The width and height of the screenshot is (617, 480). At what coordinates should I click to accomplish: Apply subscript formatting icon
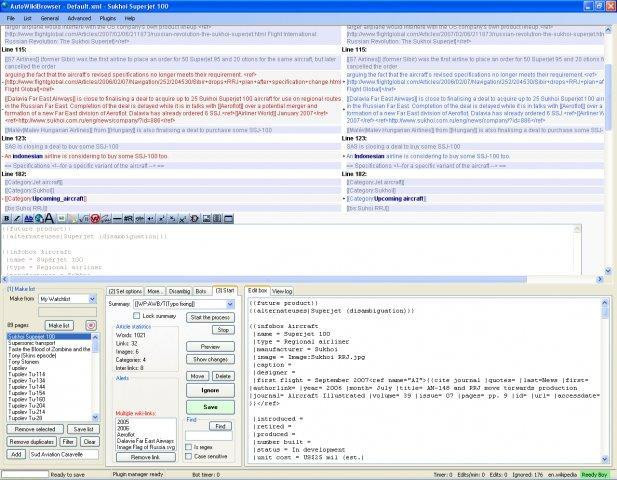(x=172, y=218)
